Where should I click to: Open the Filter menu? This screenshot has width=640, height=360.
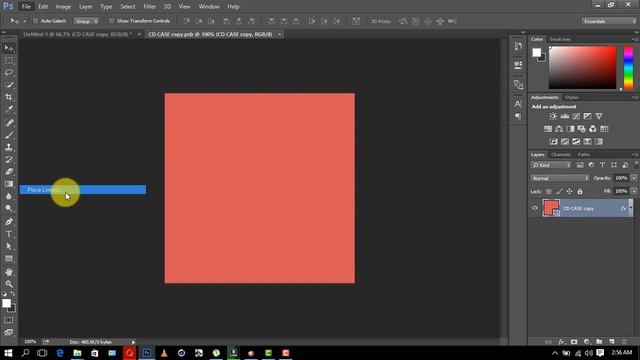click(x=149, y=7)
